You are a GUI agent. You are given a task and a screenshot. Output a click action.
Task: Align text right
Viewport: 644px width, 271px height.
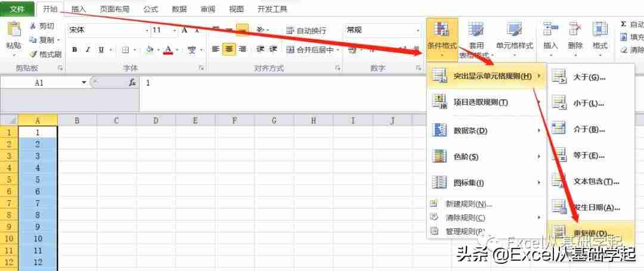pos(242,49)
